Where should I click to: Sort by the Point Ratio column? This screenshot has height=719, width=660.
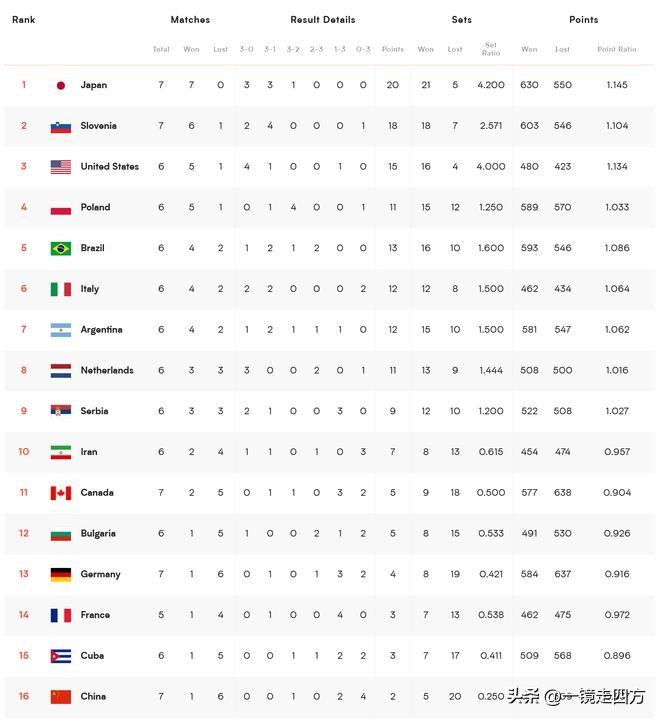[x=616, y=49]
